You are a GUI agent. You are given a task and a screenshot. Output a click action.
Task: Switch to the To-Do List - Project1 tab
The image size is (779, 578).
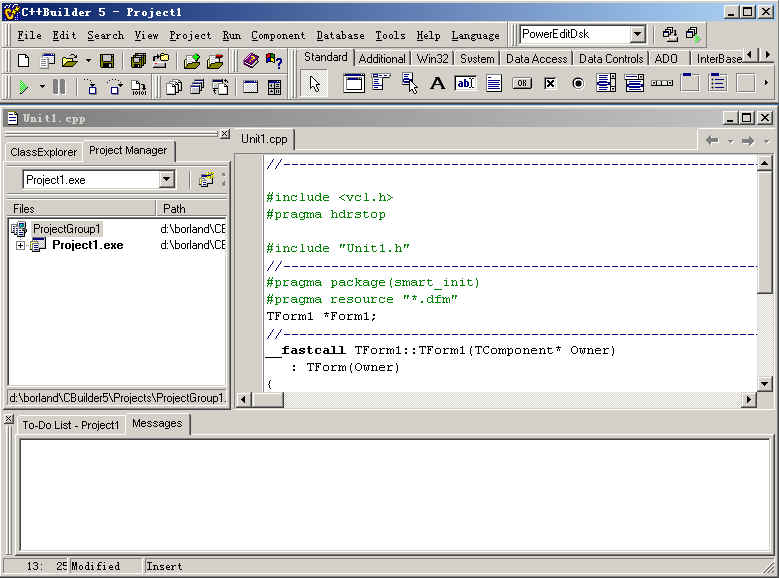tap(71, 425)
